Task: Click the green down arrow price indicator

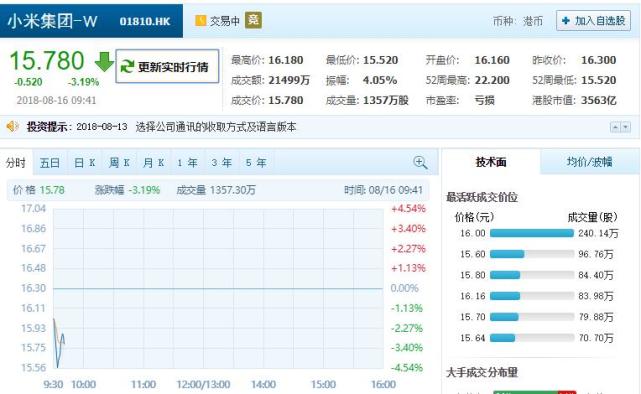Action: click(104, 62)
